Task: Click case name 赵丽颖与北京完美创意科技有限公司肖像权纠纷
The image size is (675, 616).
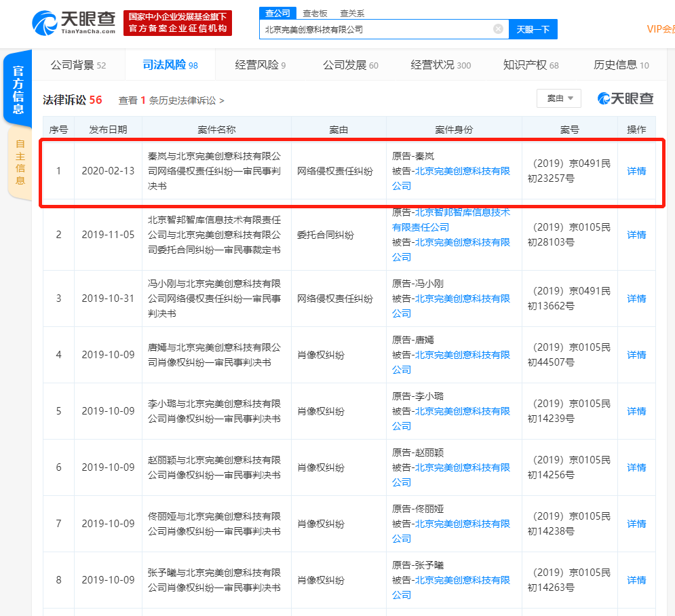Action: (214, 467)
